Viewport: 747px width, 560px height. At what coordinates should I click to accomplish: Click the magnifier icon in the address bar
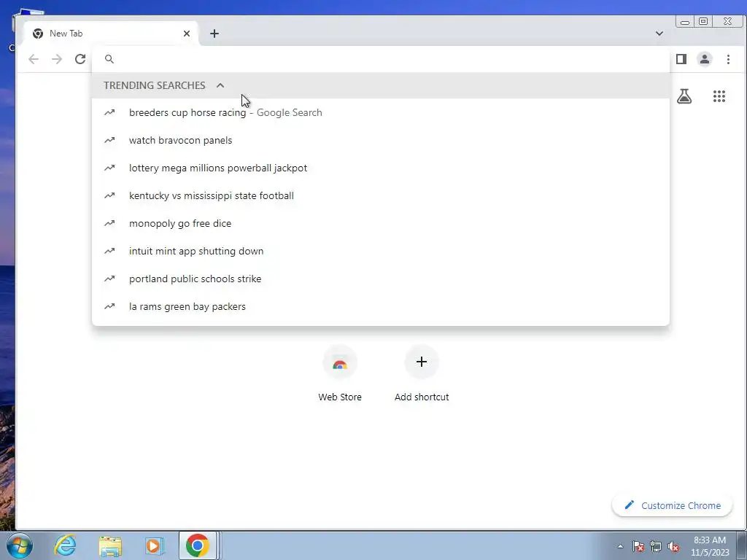click(x=109, y=59)
